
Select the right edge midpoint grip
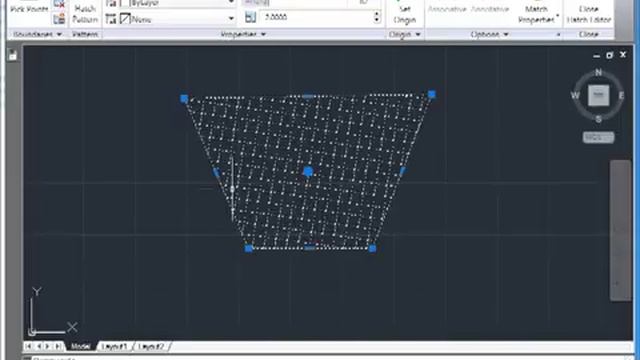(403, 171)
